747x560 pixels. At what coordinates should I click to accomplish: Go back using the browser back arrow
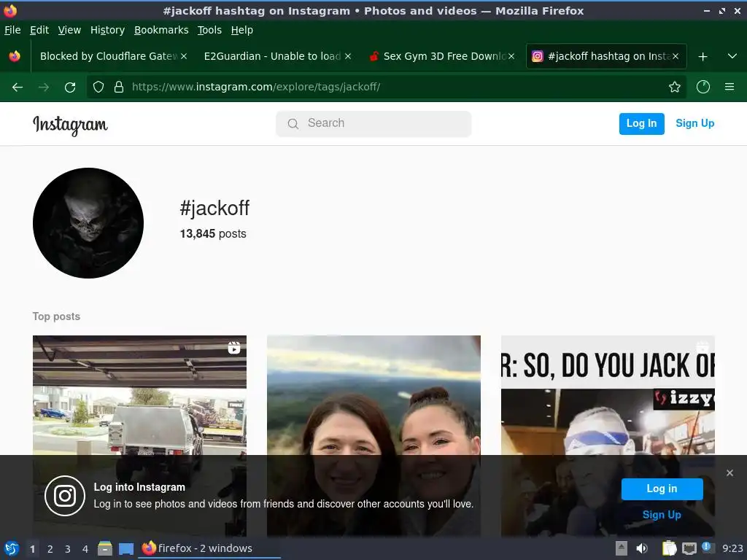tap(18, 87)
